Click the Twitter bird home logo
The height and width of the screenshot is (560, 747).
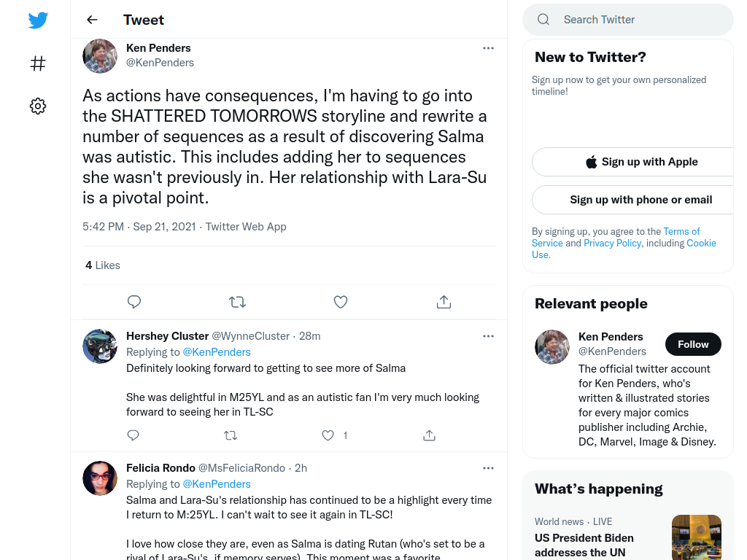point(38,20)
